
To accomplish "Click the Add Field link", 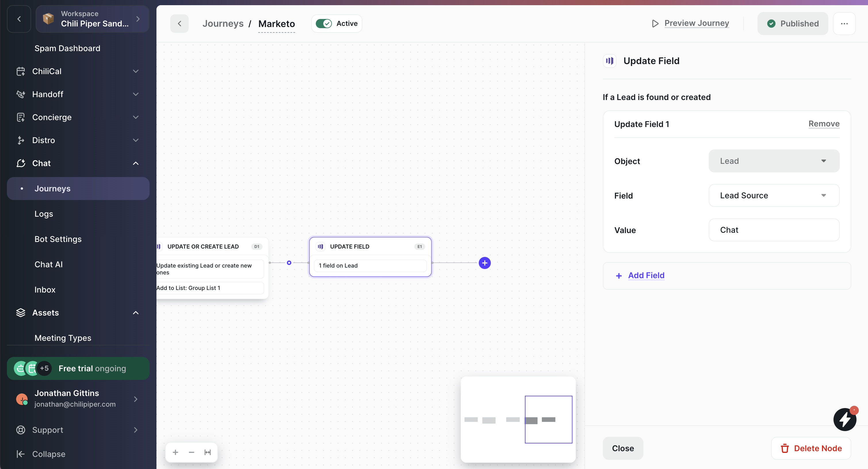I will click(x=646, y=275).
